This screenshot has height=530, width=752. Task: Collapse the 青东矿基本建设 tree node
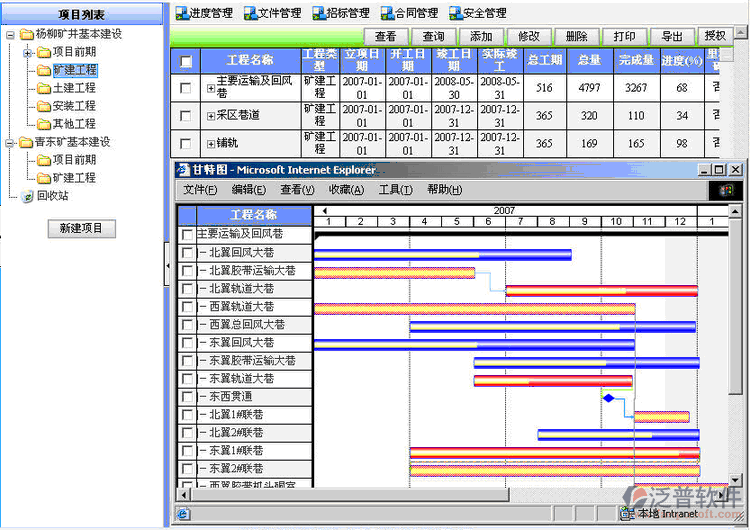pos(10,143)
